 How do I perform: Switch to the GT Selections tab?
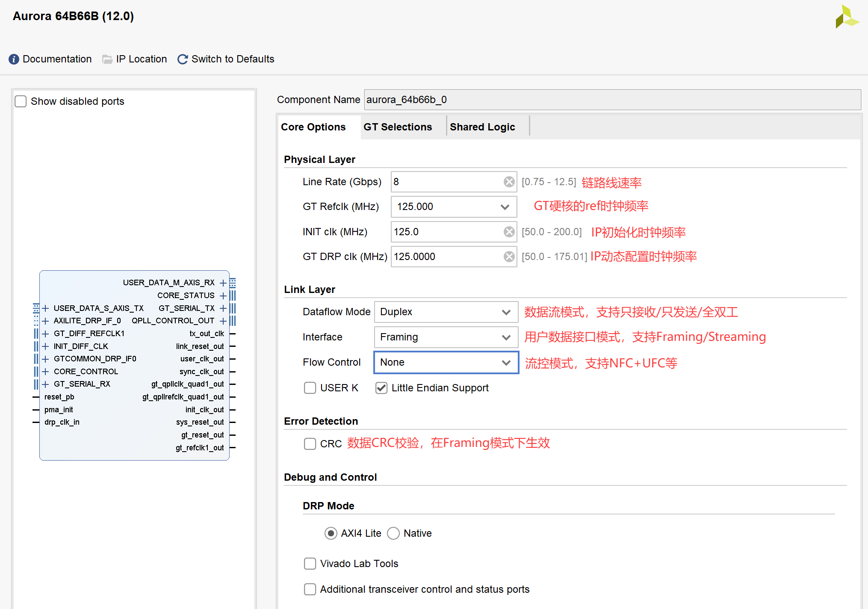(x=398, y=127)
